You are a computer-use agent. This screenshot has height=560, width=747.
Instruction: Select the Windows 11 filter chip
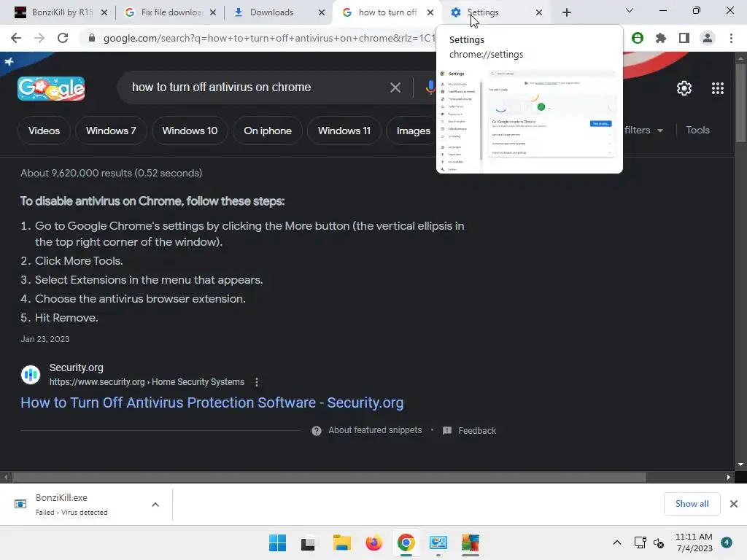point(344,131)
